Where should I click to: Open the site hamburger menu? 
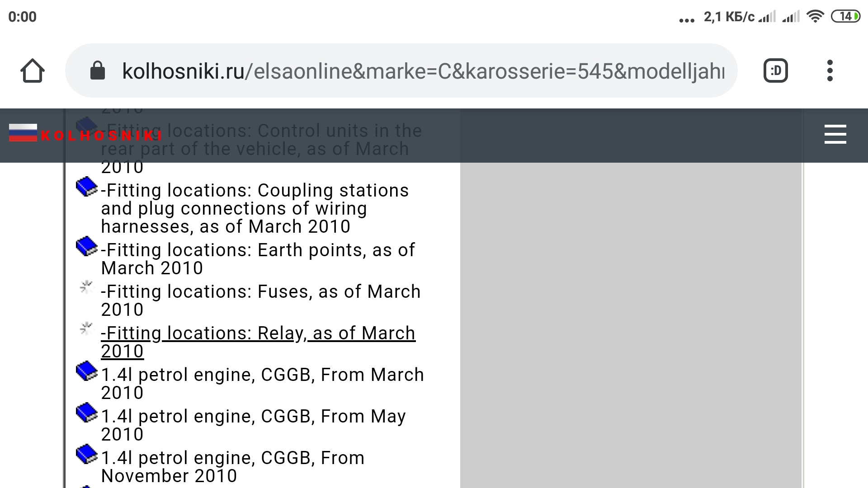(x=835, y=134)
